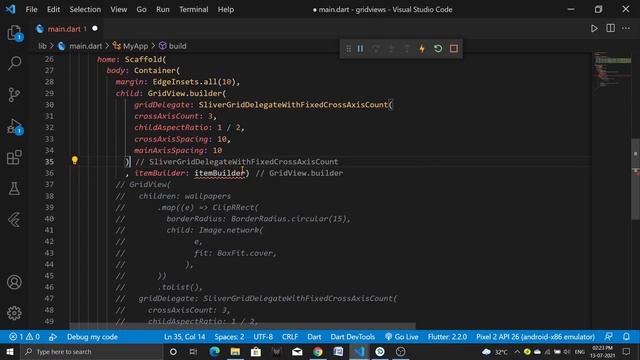
Task: Click the vertical editor scrollbar
Action: pyautogui.click(x=636, y=180)
